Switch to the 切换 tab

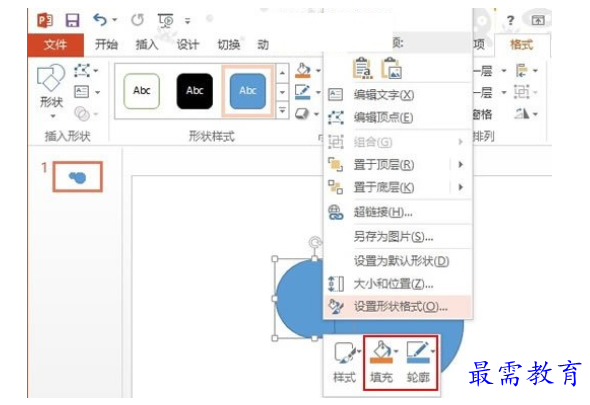229,45
